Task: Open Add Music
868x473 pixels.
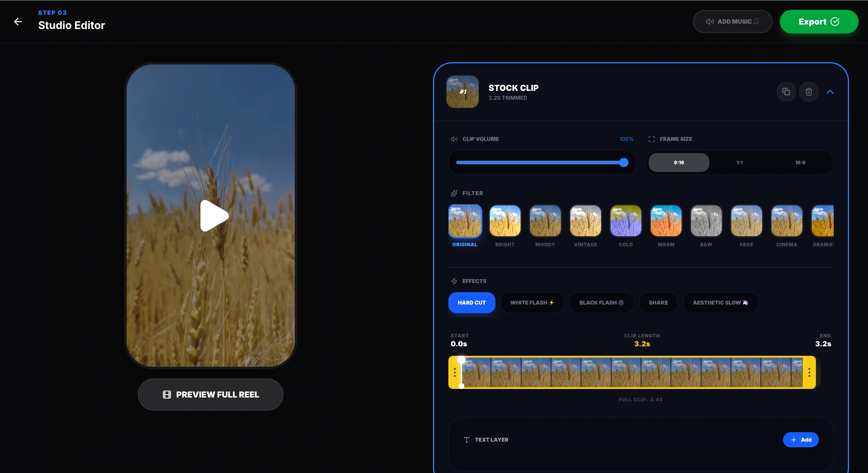Action: (732, 21)
